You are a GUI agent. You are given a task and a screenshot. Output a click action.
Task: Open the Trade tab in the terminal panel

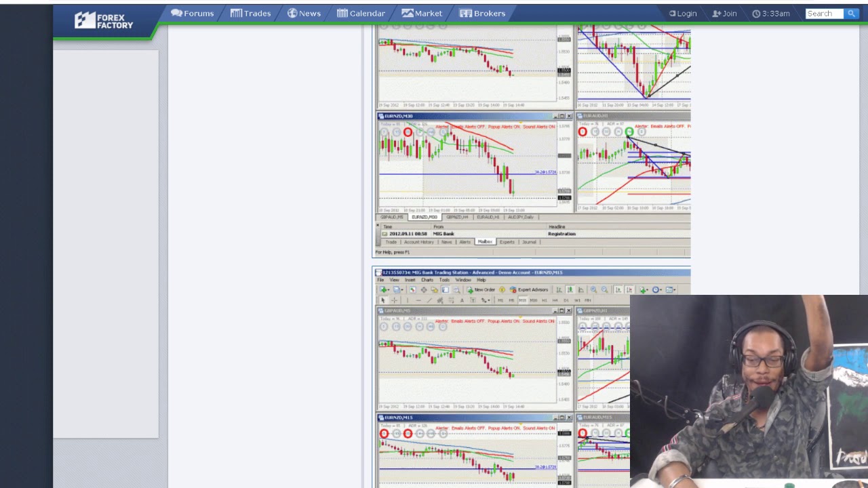391,242
